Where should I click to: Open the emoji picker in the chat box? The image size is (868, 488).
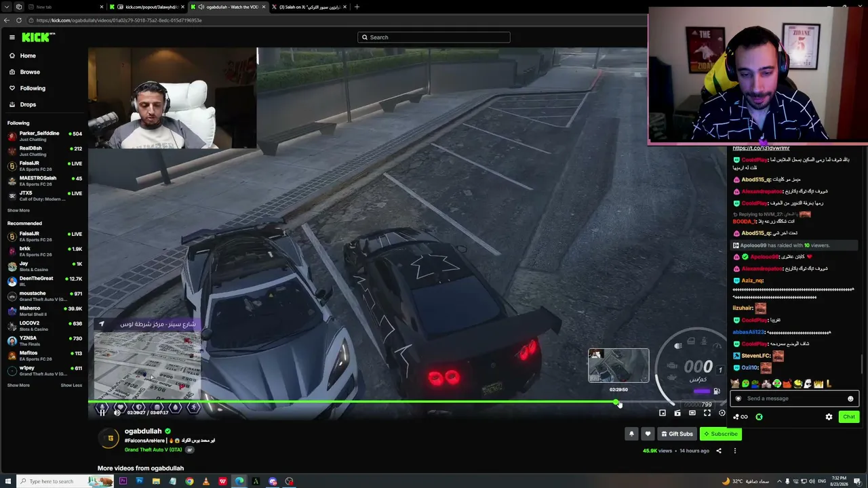[850, 399]
